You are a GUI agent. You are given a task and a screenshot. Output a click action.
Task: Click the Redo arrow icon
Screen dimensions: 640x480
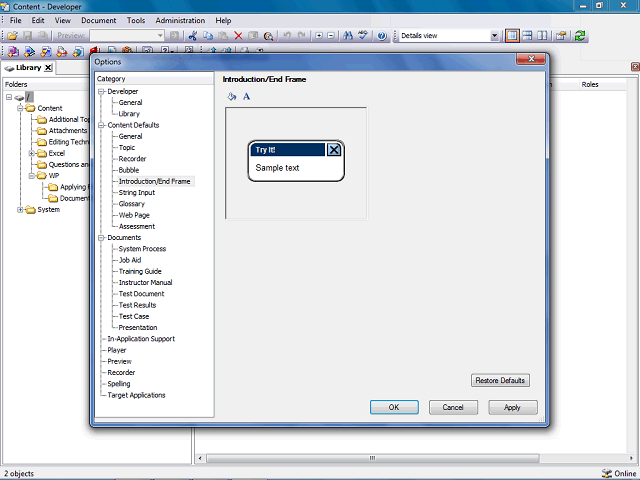(x=302, y=36)
